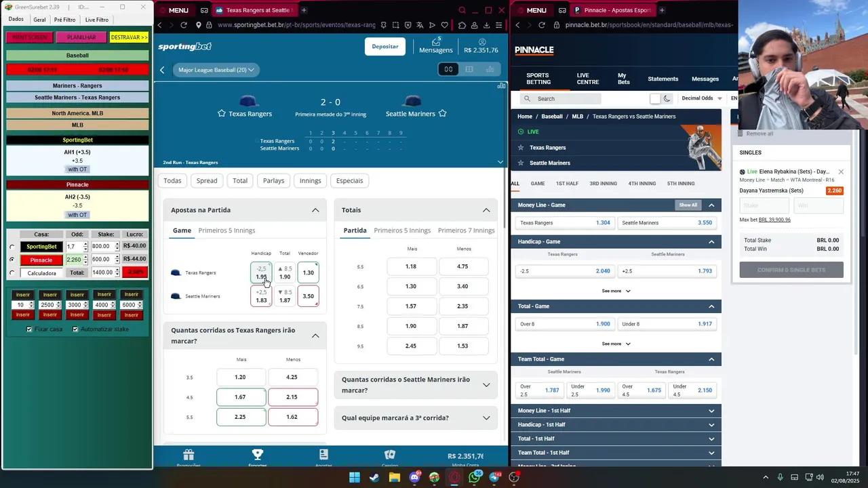
Task: Increase the Pinnacle stake 600.00 stepper
Action: click(117, 257)
